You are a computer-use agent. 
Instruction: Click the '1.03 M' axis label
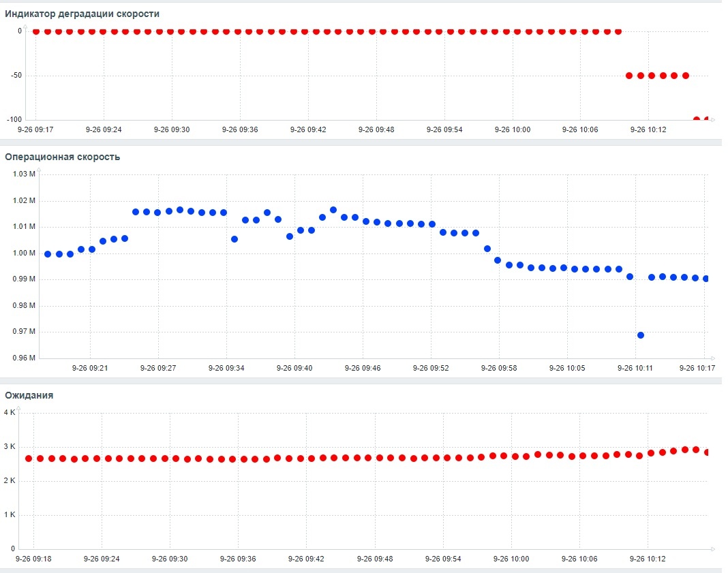click(x=22, y=174)
